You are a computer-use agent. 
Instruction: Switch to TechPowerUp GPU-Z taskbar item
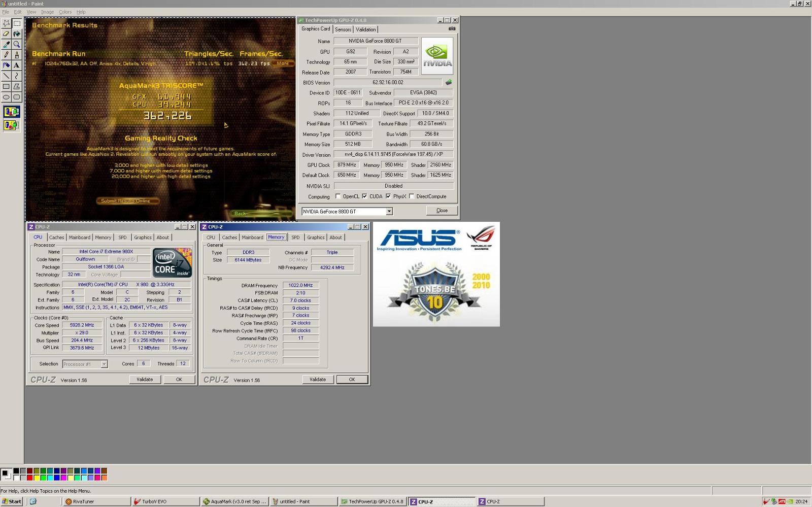tap(373, 501)
